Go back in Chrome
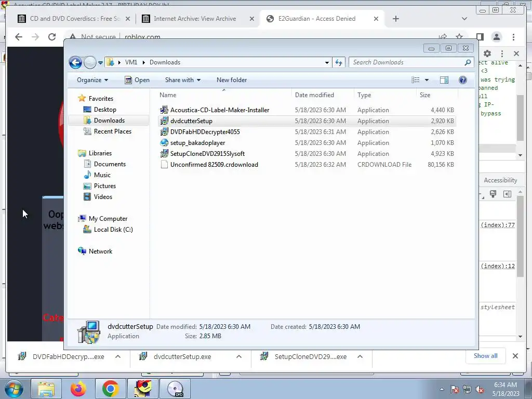532x399 pixels. [x=19, y=37]
